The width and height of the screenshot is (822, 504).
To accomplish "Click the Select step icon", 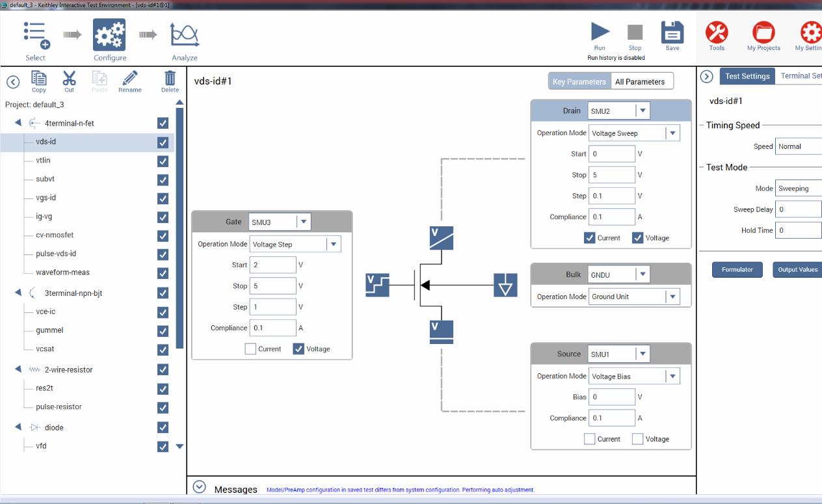I will click(x=36, y=35).
